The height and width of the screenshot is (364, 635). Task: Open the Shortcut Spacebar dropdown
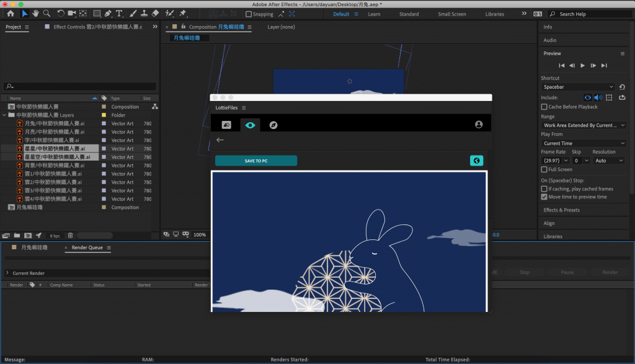tap(577, 87)
